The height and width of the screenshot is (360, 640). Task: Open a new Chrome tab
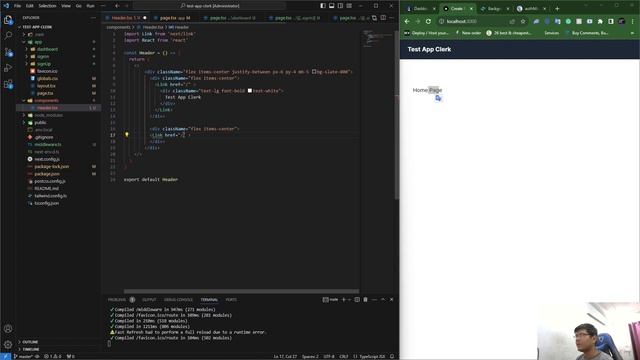point(557,9)
